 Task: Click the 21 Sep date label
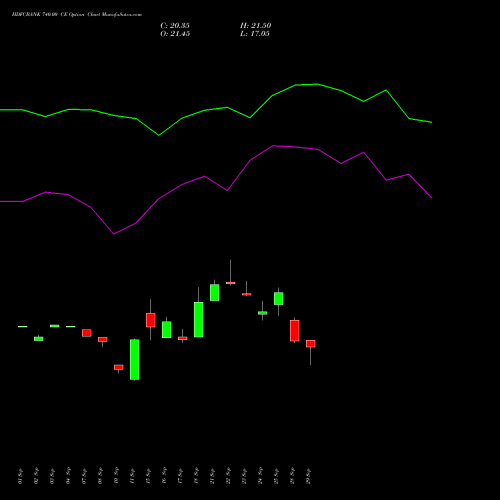[212, 477]
